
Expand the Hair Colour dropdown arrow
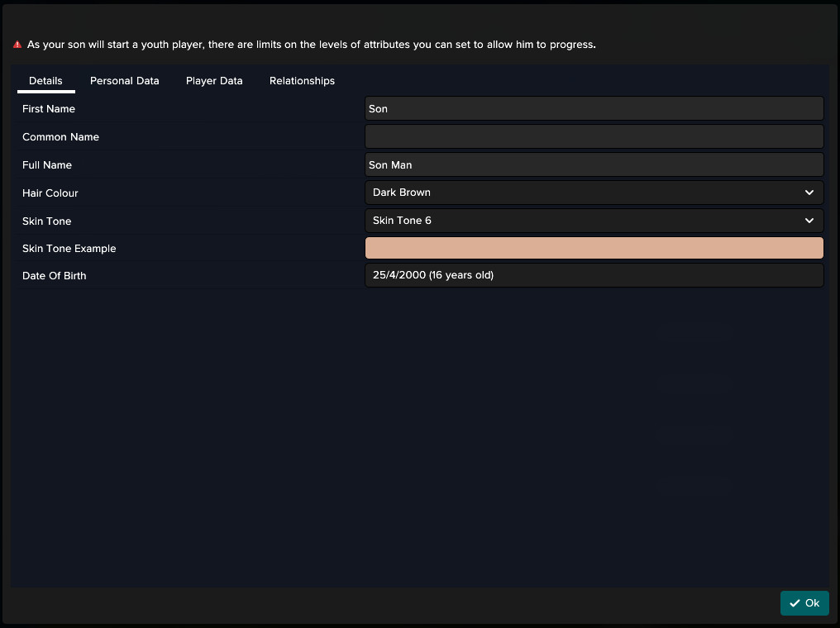[809, 193]
